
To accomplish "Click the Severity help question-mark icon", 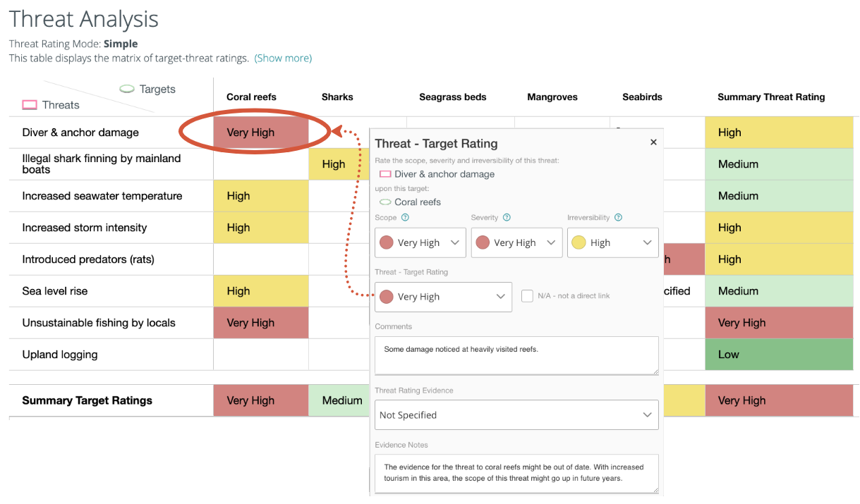I will point(507,218).
